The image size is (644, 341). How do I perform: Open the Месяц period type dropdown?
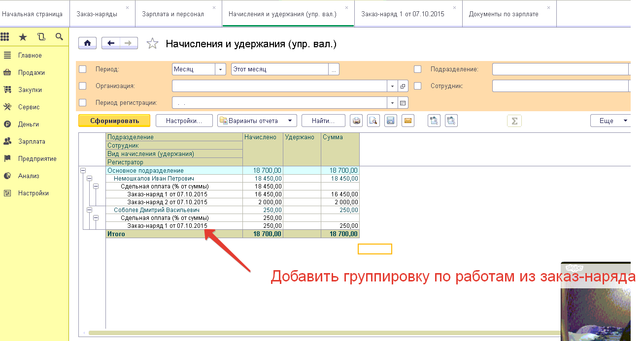(x=221, y=69)
